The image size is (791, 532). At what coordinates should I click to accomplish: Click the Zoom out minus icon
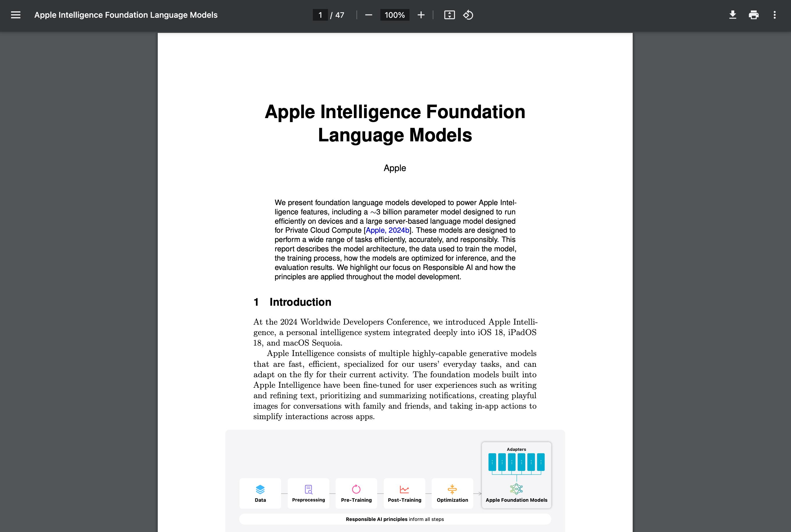[368, 15]
